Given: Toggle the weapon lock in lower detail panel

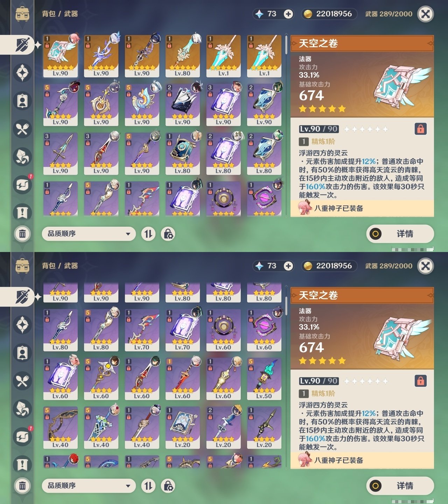Looking at the screenshot, I should click(420, 381).
